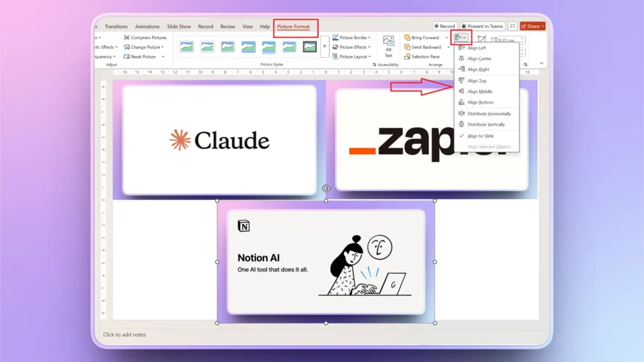The width and height of the screenshot is (644, 362).
Task: Click Reset Picture
Action: coord(140,57)
